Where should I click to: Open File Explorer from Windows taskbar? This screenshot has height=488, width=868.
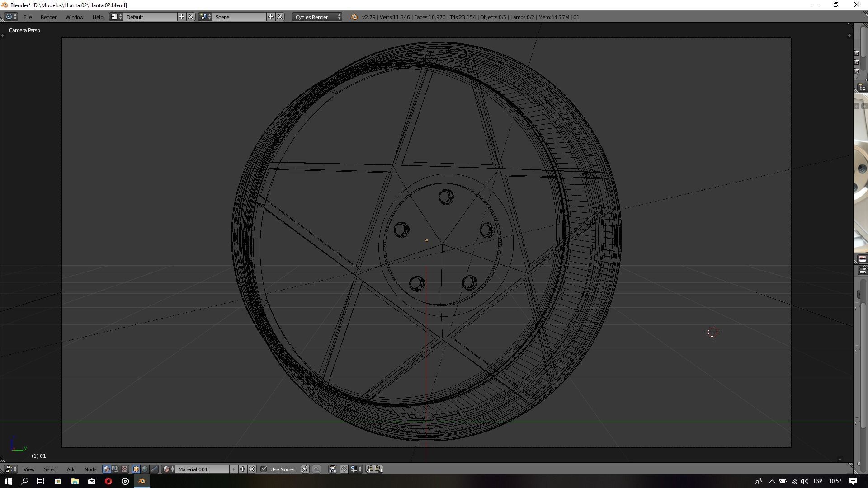click(x=75, y=481)
